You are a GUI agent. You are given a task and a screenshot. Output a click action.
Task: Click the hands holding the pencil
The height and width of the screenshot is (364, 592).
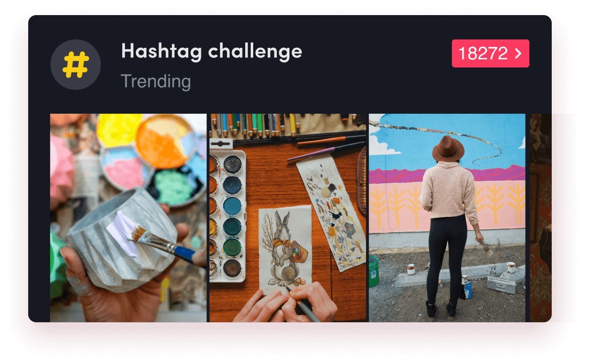point(287,303)
